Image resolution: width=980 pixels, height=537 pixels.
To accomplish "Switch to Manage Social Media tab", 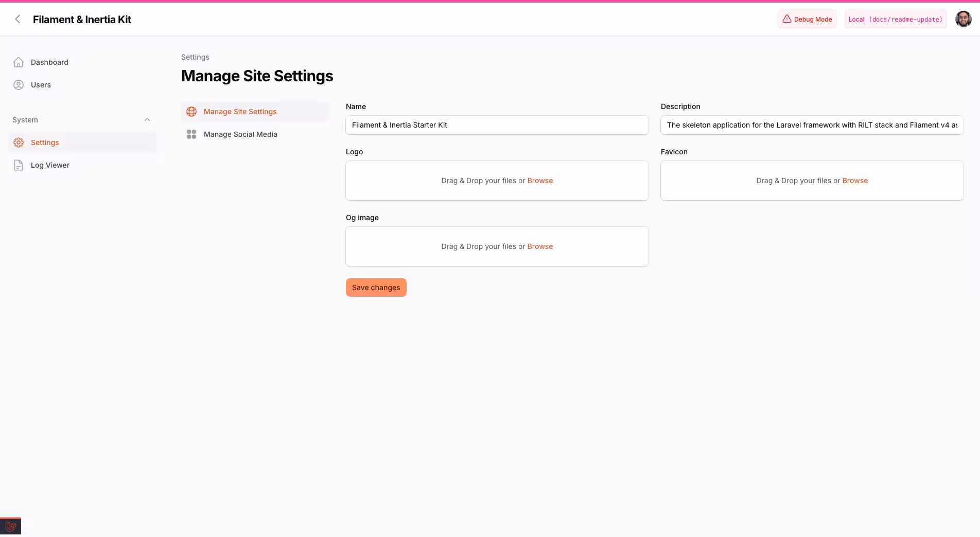I will pos(255,134).
